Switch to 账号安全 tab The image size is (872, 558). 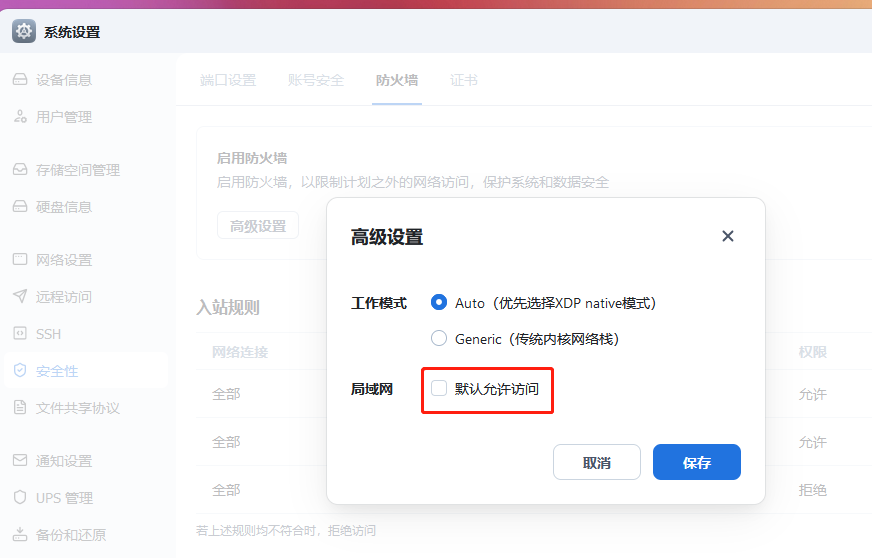coord(316,81)
